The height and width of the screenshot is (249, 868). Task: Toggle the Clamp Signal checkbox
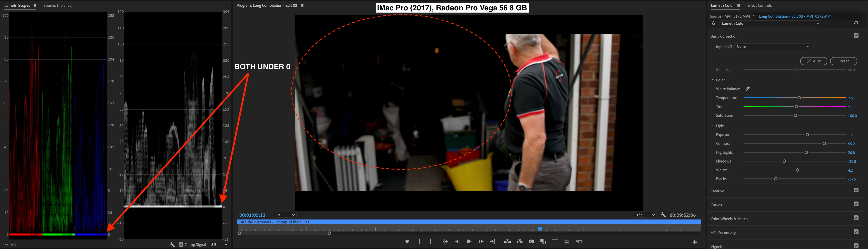click(181, 245)
